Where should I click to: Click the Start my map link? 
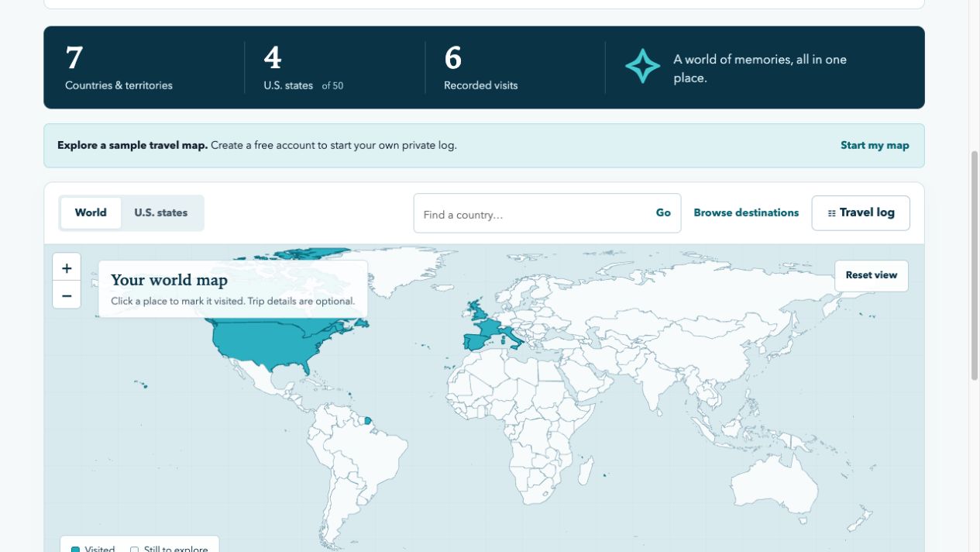point(875,145)
